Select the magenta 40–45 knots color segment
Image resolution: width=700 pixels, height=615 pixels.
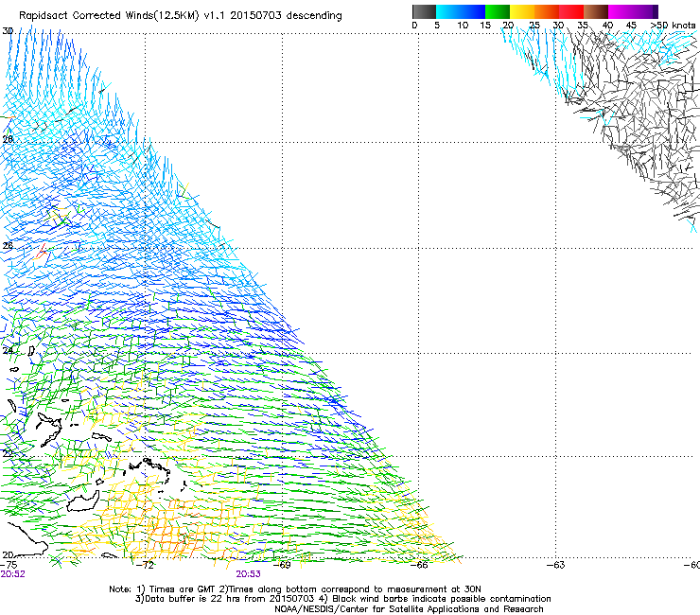621,11
